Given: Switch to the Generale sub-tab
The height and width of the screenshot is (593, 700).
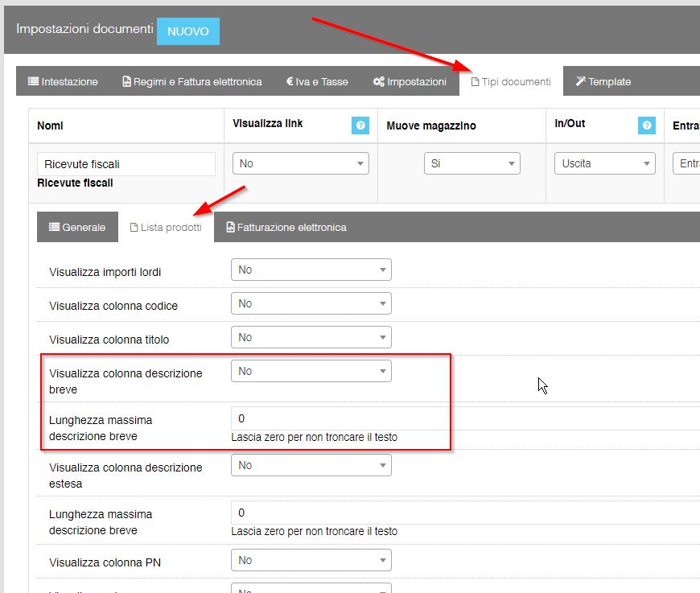Looking at the screenshot, I should [x=77, y=227].
